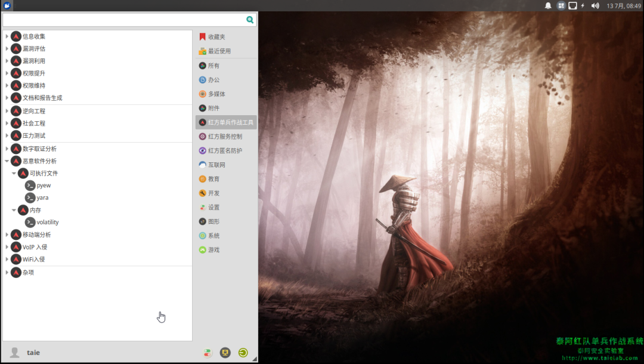Screen dimensions: 644x364
Task: Open 红方匿名防护 category
Action: (227, 151)
